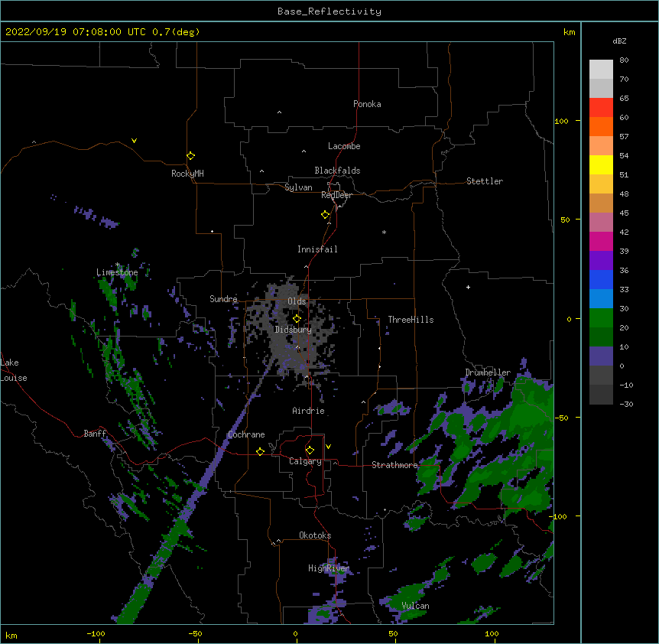This screenshot has width=659, height=644.
Task: Click the green 30 dBZ color swatch
Action: 601,318
